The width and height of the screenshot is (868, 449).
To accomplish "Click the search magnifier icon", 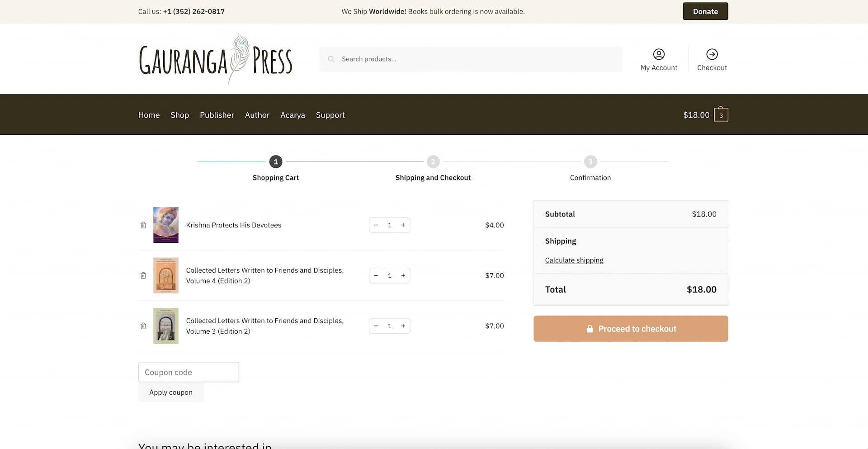I will tap(331, 59).
